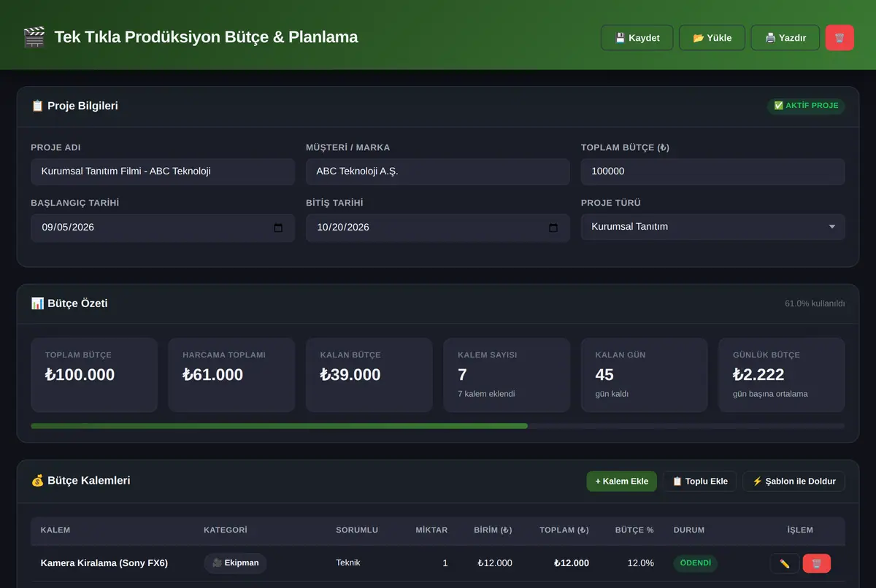The height and width of the screenshot is (588, 876).
Task: Click the Kamera Kiralama (Sony FX6) item name
Action: pyautogui.click(x=104, y=563)
